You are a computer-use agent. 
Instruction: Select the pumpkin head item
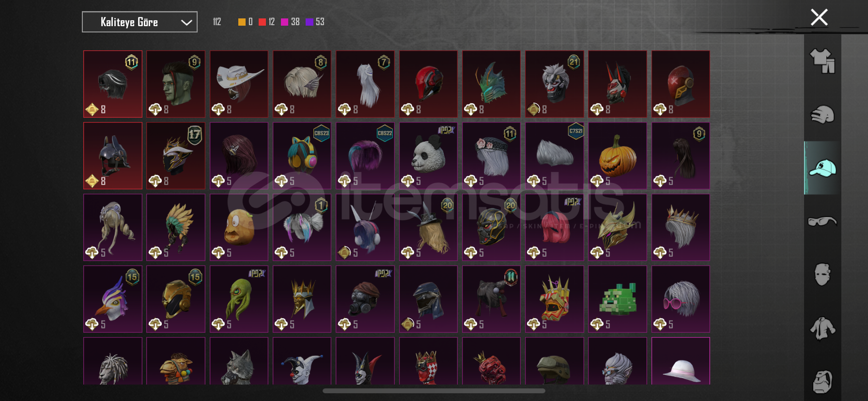(x=617, y=155)
